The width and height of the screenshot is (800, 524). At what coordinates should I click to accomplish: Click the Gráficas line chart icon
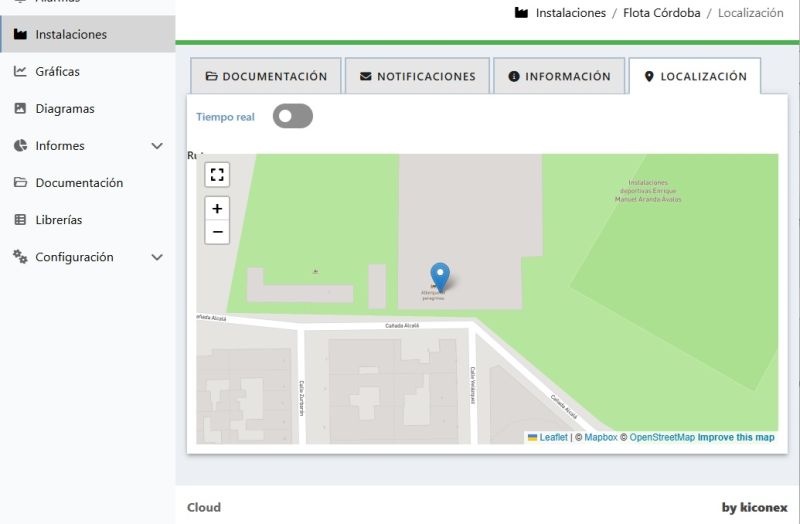coord(20,71)
